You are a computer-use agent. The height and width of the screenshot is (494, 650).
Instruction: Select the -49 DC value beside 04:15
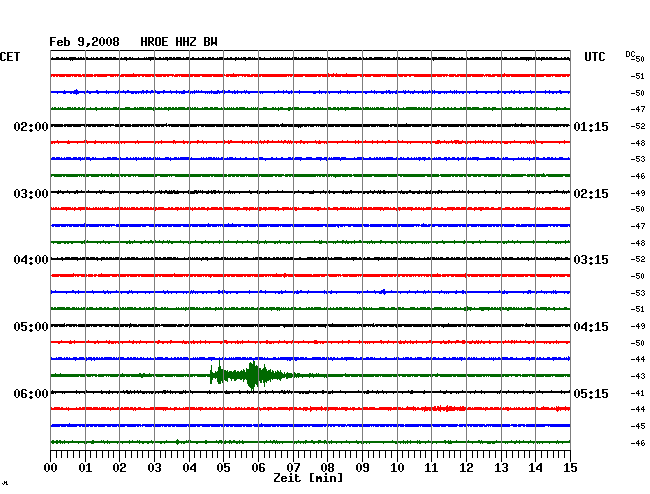(x=638, y=327)
